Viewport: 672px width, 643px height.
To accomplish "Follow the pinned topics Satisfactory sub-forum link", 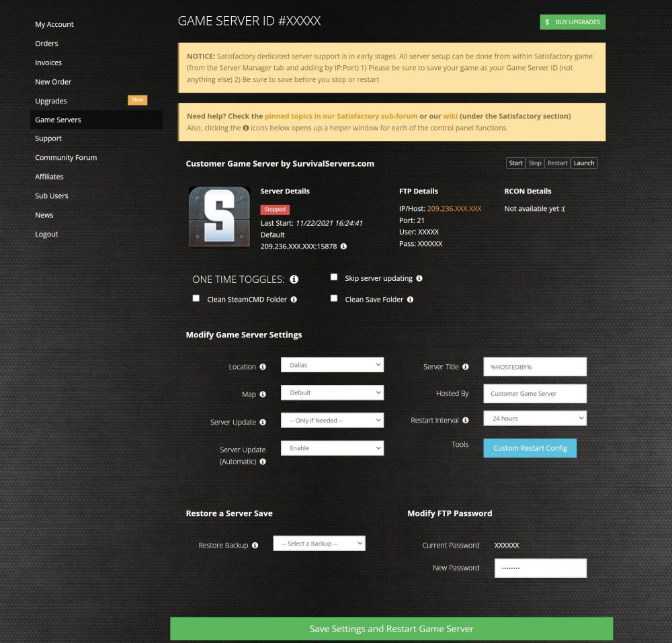I will [x=341, y=116].
